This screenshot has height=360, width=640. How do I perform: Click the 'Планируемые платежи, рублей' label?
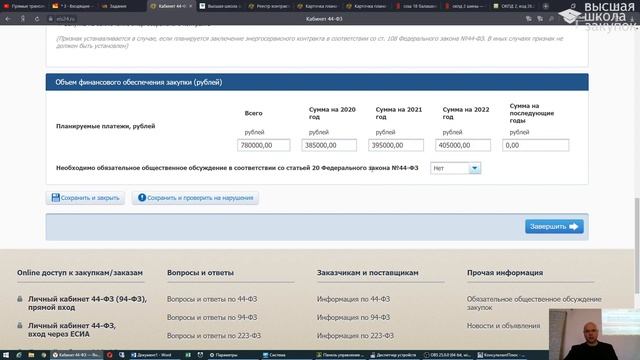[105, 126]
